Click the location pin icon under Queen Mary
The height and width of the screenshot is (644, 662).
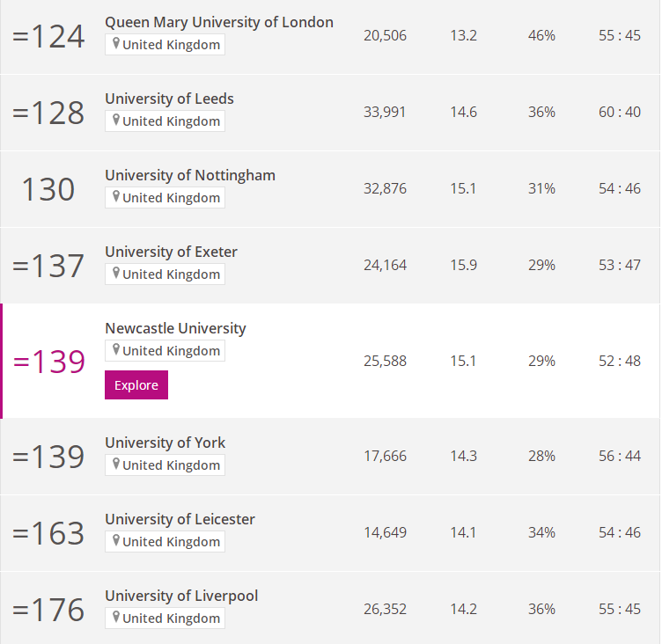coord(115,43)
